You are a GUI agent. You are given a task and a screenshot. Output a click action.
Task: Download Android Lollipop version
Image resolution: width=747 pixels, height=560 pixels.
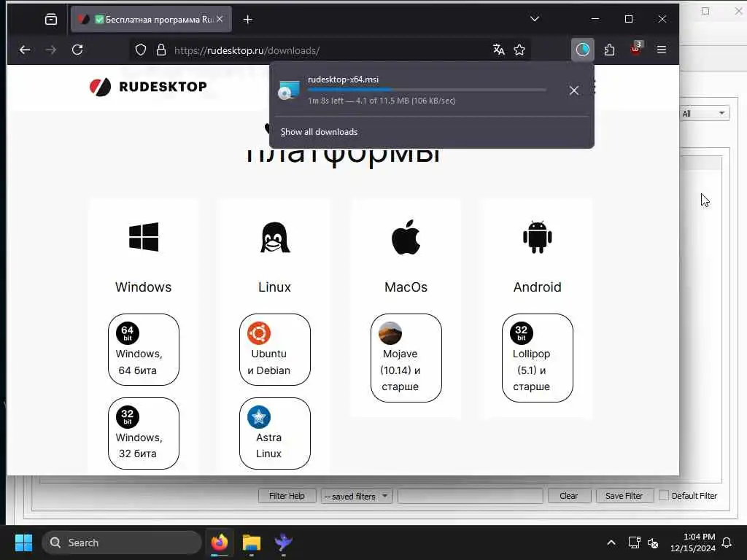coord(538,357)
